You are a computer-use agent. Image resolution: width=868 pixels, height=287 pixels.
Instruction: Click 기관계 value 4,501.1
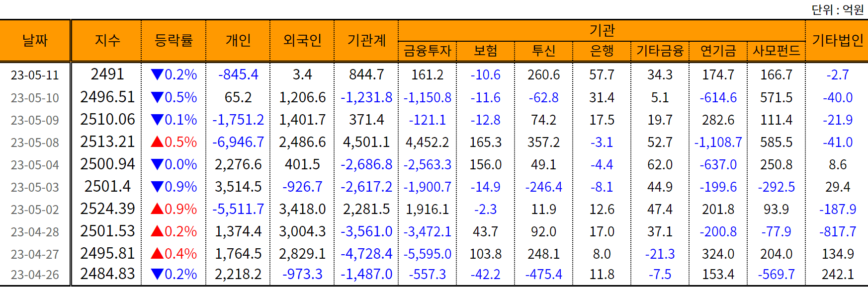click(x=366, y=142)
